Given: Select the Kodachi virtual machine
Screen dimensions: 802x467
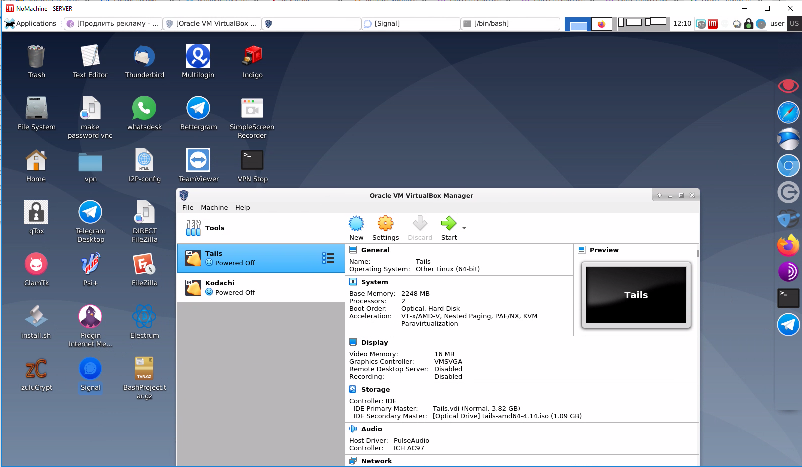Looking at the screenshot, I should coord(261,287).
